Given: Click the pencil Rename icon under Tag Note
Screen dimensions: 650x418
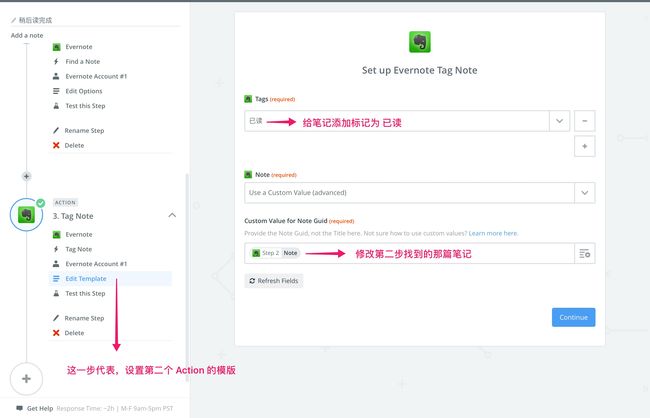Looking at the screenshot, I should [56, 318].
